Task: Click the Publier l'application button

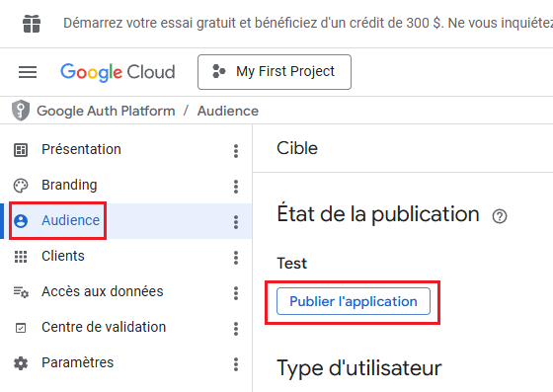Action: [x=354, y=301]
